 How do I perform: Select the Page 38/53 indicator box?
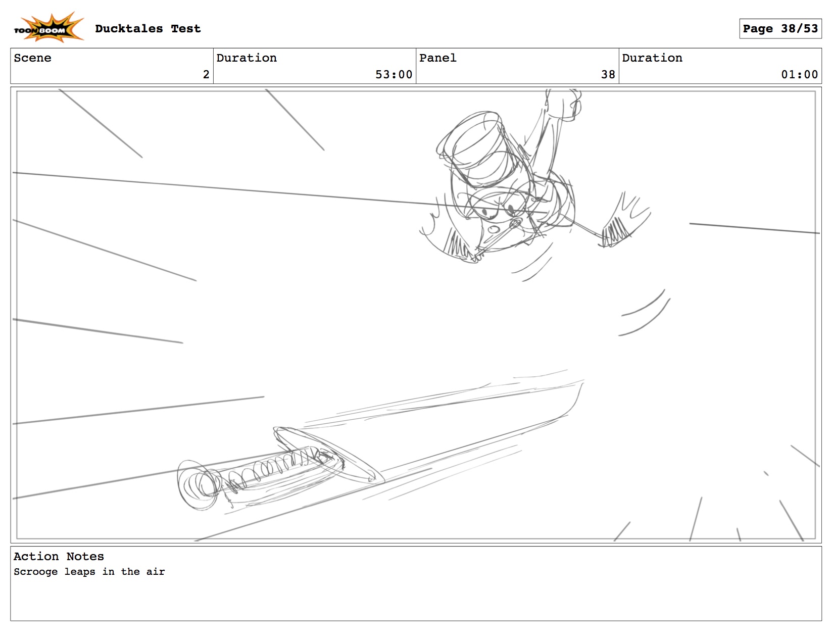(779, 29)
